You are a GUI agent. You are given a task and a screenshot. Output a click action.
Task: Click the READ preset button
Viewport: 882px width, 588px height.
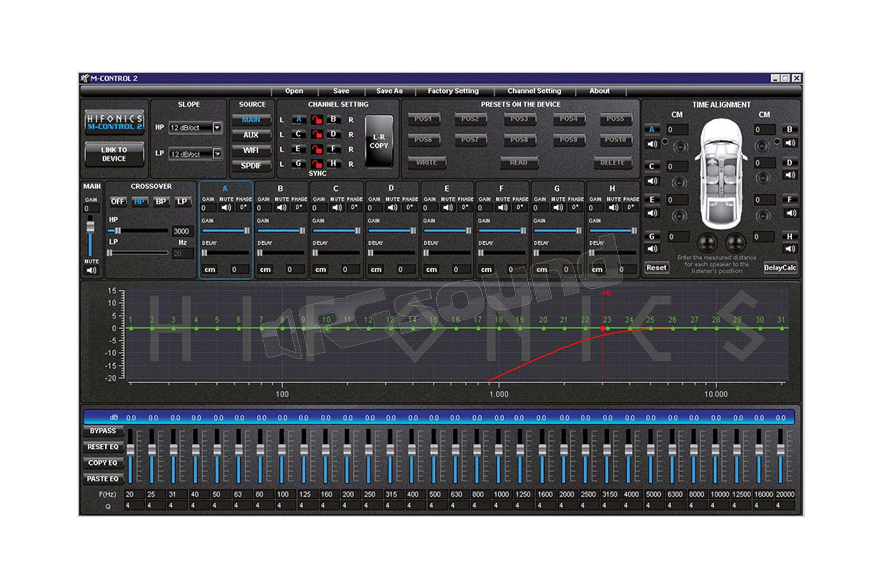click(519, 163)
